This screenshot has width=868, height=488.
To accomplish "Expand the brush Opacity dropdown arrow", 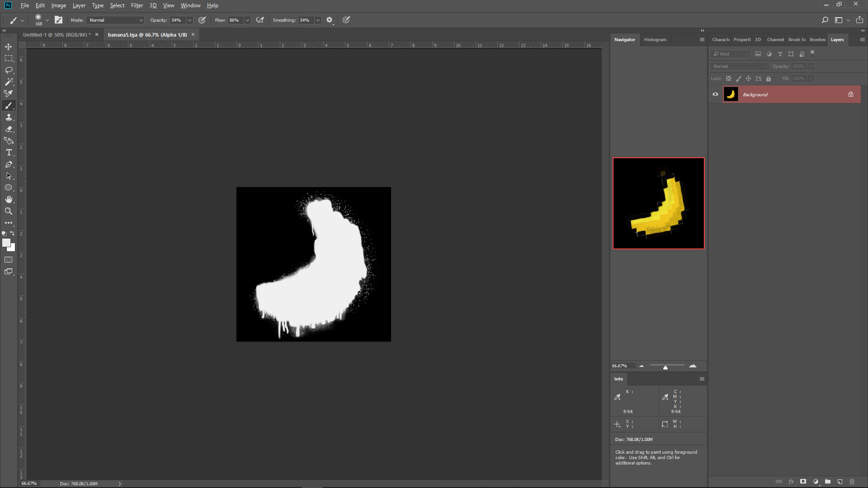I will pyautogui.click(x=189, y=20).
